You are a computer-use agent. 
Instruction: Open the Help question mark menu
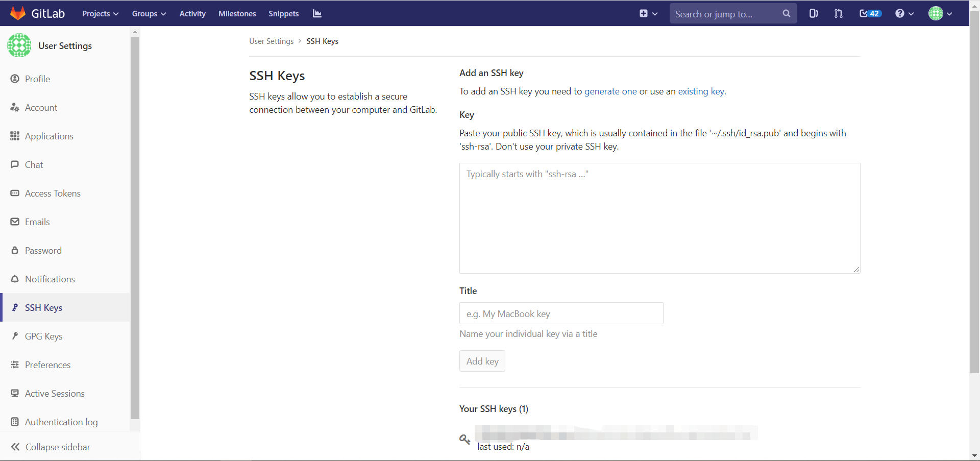(904, 14)
